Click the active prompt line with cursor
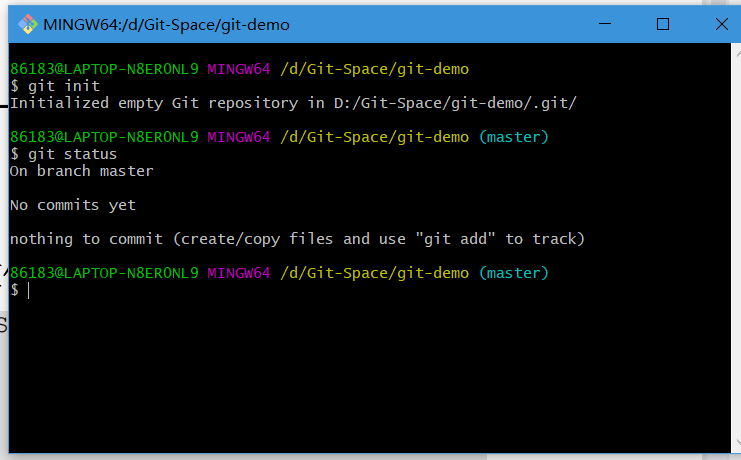The image size is (741, 460). pyautogui.click(x=30, y=290)
